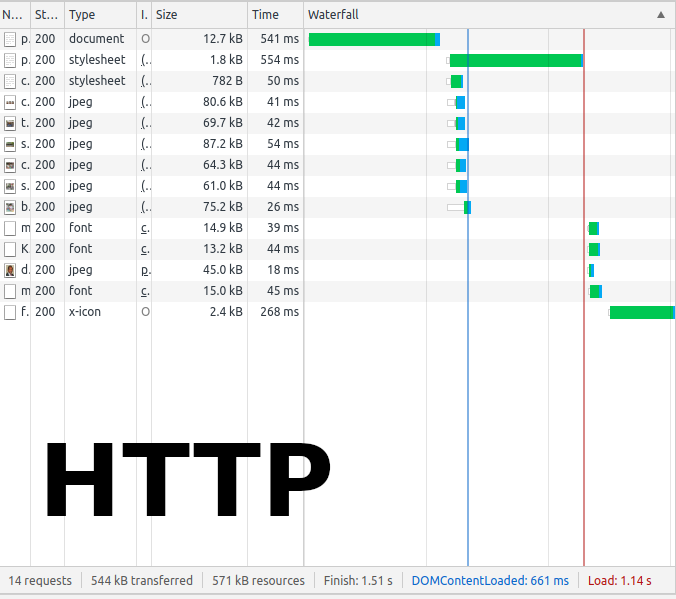Click the 554 ms stylesheet waterfall bar

(x=516, y=61)
